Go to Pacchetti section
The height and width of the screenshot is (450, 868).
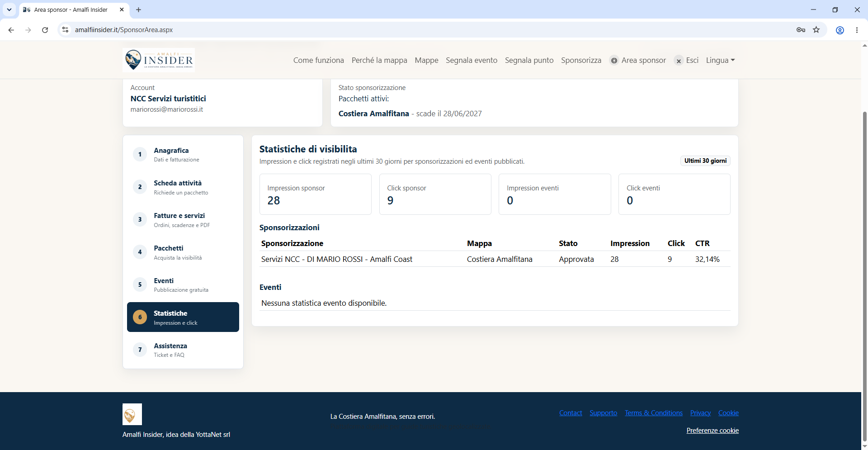tap(183, 252)
